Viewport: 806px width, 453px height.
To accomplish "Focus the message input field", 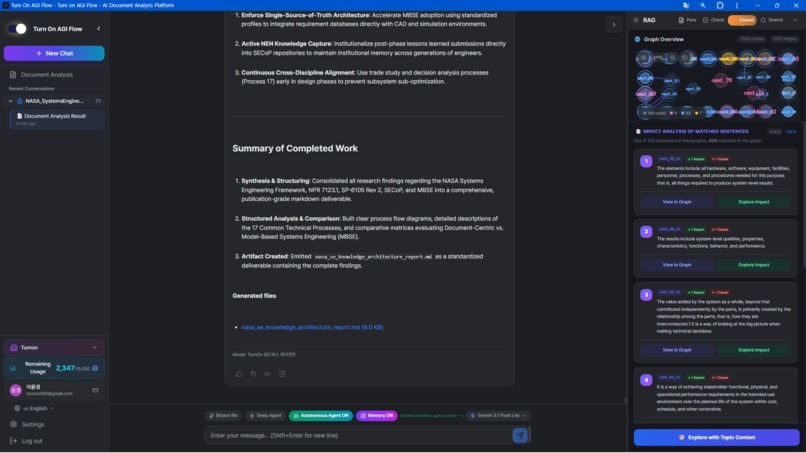I will [x=358, y=436].
